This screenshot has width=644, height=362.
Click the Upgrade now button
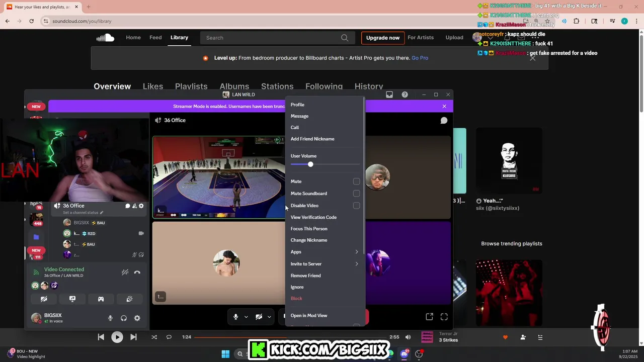[x=383, y=38]
